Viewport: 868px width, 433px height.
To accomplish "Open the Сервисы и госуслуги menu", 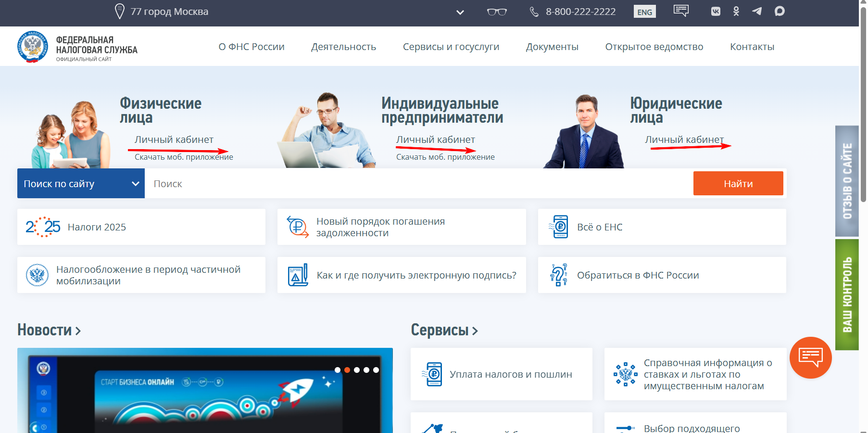I will click(x=451, y=47).
